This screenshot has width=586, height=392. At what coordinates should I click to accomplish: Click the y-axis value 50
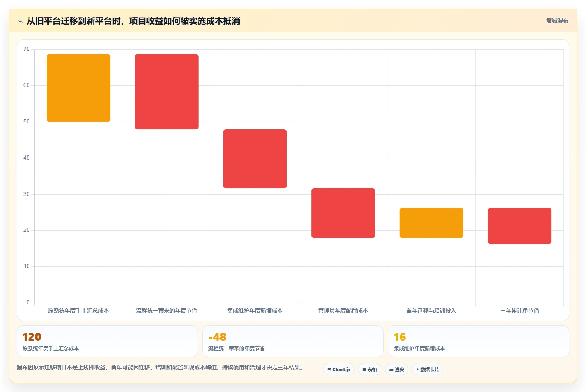[26, 122]
